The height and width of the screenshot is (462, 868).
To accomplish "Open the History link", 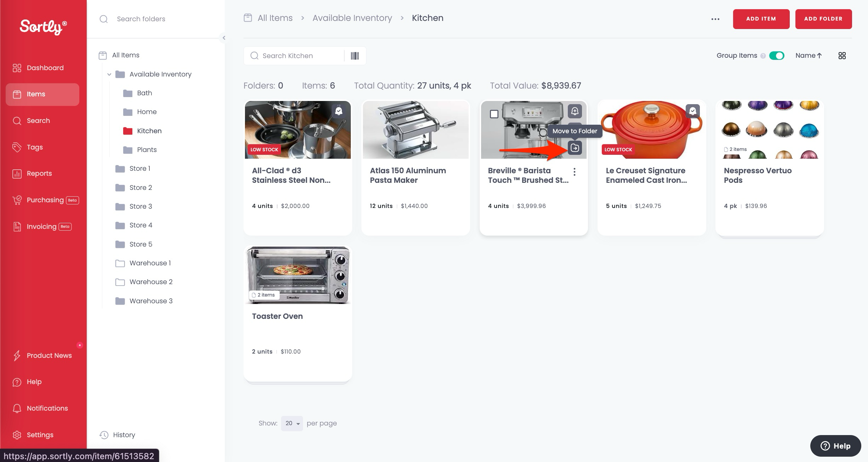I will (117, 435).
